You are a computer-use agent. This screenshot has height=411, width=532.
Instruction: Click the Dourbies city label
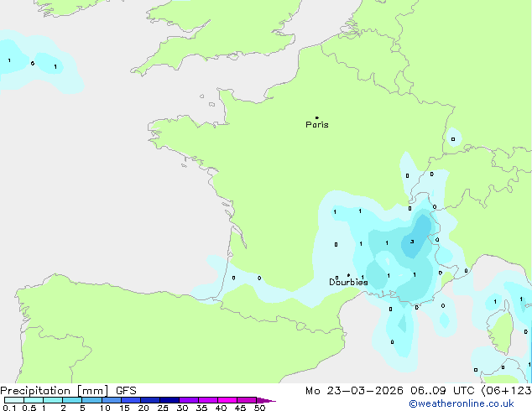coord(348,282)
